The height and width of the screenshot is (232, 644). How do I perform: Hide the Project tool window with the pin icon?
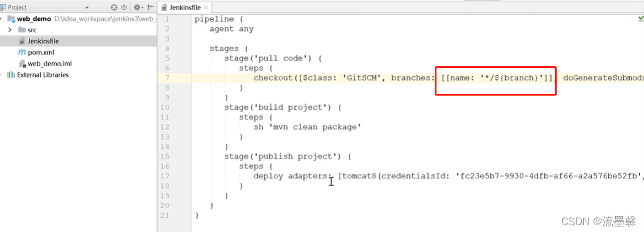pyautogui.click(x=150, y=7)
